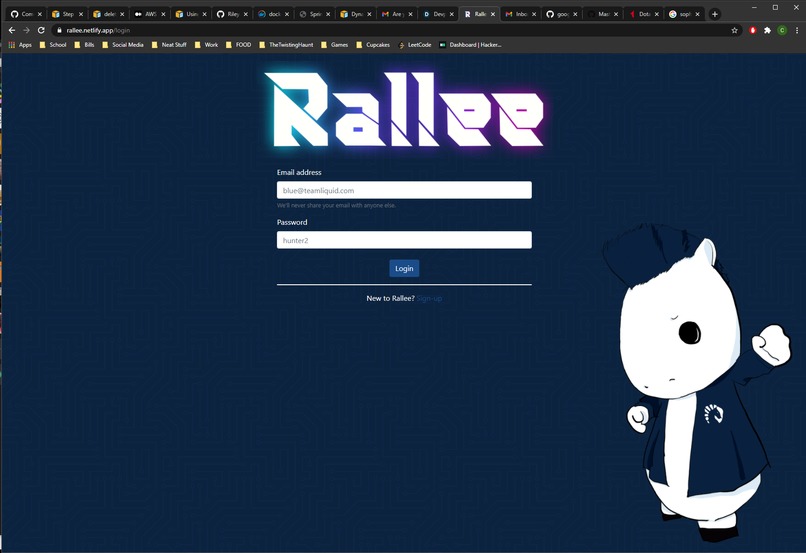Focus the Email address input field
The width and height of the screenshot is (806, 553).
pyautogui.click(x=404, y=190)
